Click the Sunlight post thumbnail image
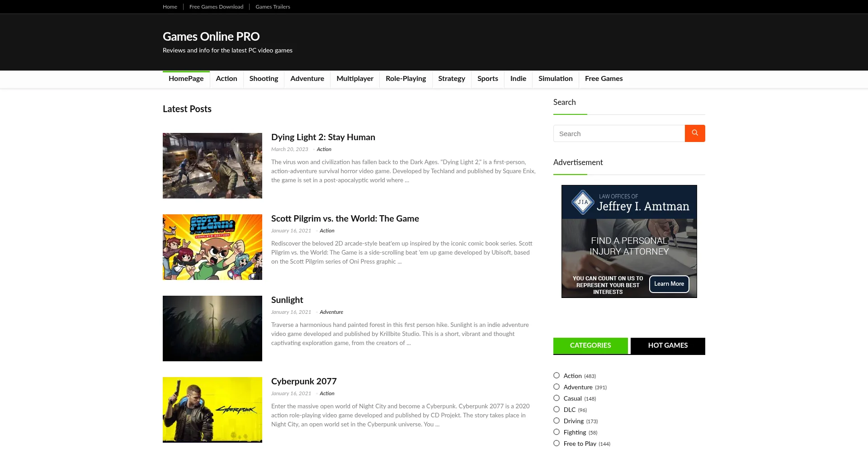Image resolution: width=868 pixels, height=449 pixels. pyautogui.click(x=212, y=328)
